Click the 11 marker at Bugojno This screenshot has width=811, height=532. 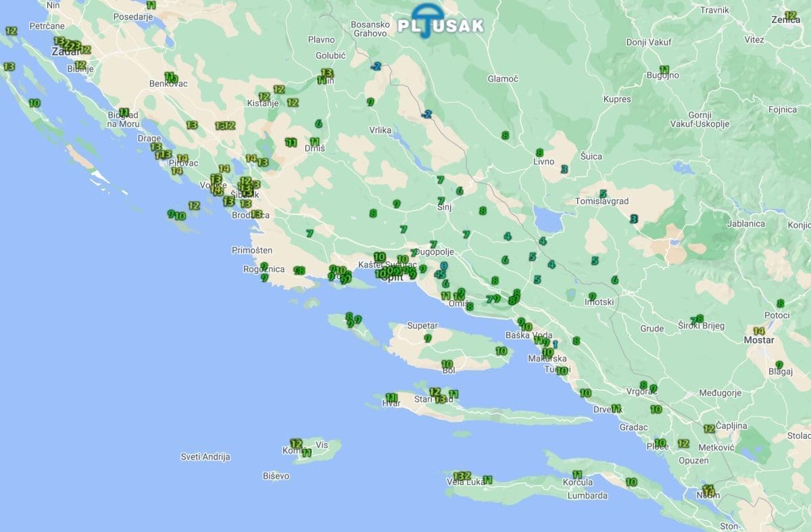click(664, 70)
